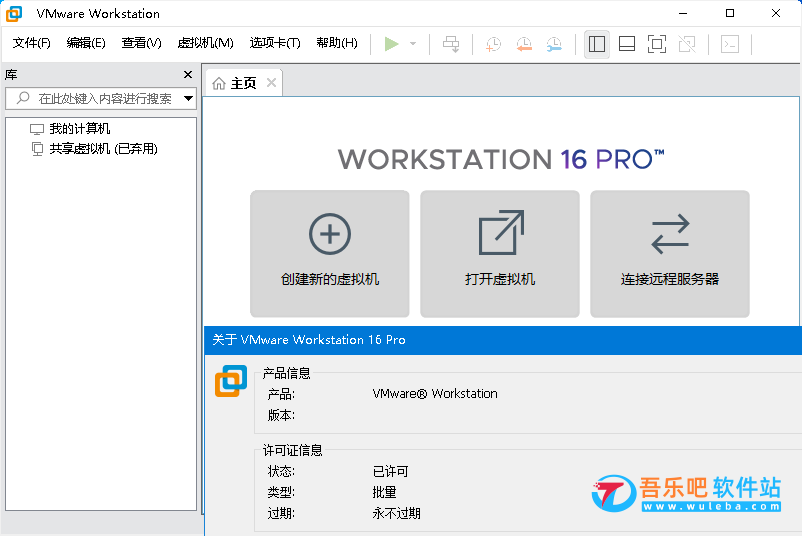Open the 文件(F) menu

tap(32, 43)
